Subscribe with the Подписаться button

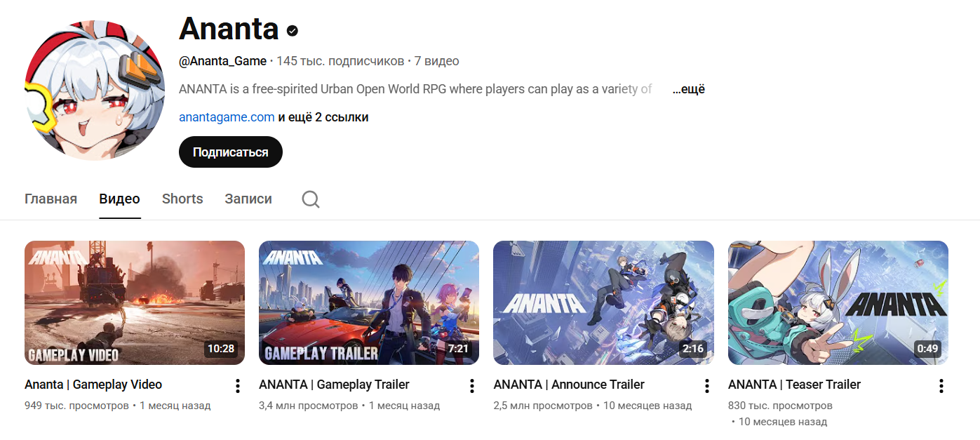point(231,152)
